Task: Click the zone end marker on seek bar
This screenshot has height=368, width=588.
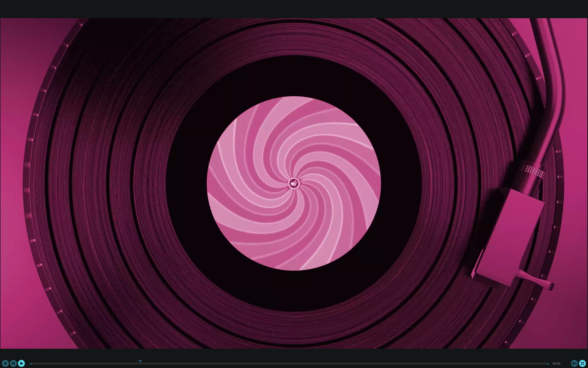Action: click(x=548, y=364)
